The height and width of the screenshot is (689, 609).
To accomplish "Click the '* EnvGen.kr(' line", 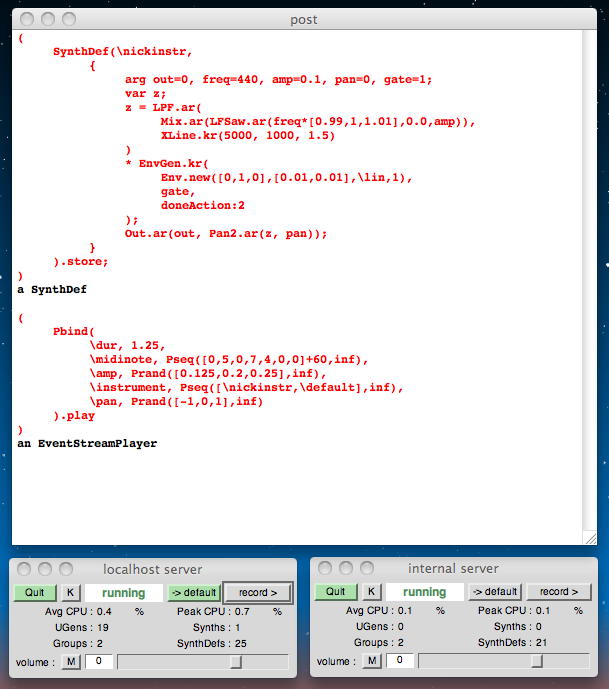I will [167, 164].
